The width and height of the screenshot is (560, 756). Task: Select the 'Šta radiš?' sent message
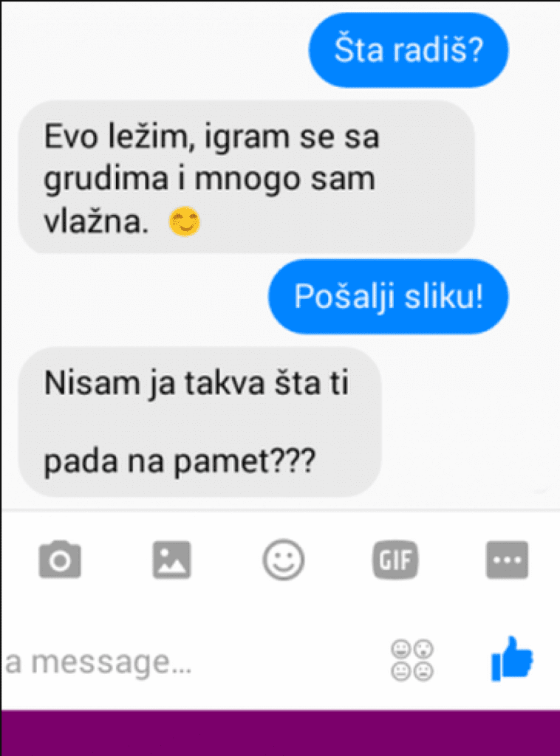pyautogui.click(x=409, y=50)
